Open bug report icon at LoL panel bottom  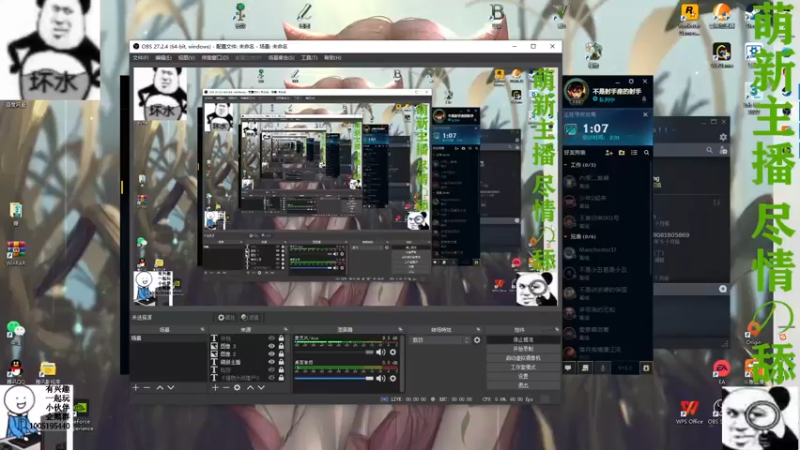pos(646,368)
